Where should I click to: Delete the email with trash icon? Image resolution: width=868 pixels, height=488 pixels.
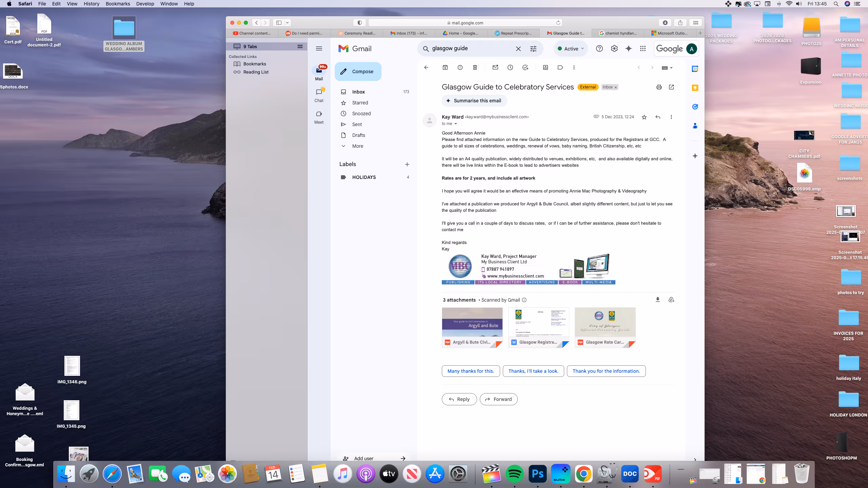click(x=475, y=67)
